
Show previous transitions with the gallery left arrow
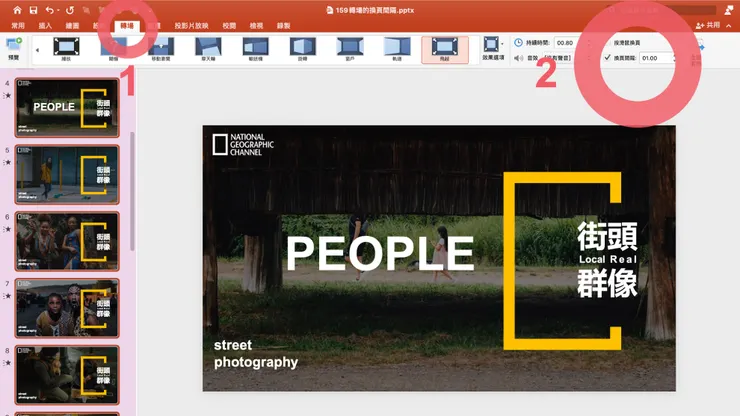[37, 50]
